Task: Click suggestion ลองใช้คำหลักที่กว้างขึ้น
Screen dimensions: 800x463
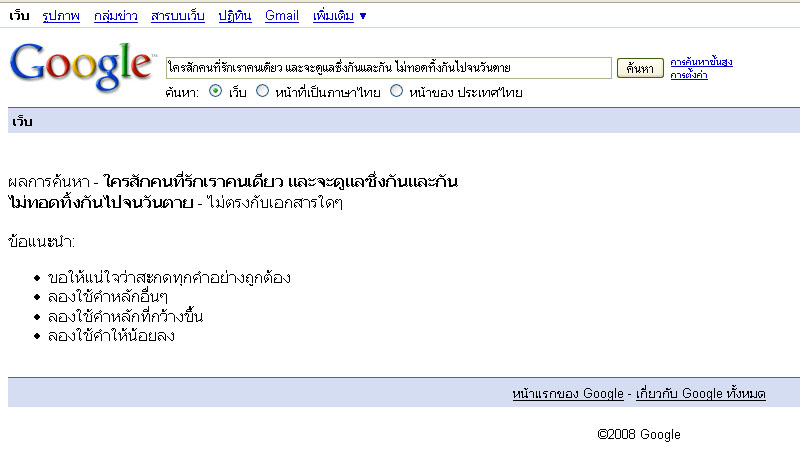Action: pyautogui.click(x=125, y=316)
